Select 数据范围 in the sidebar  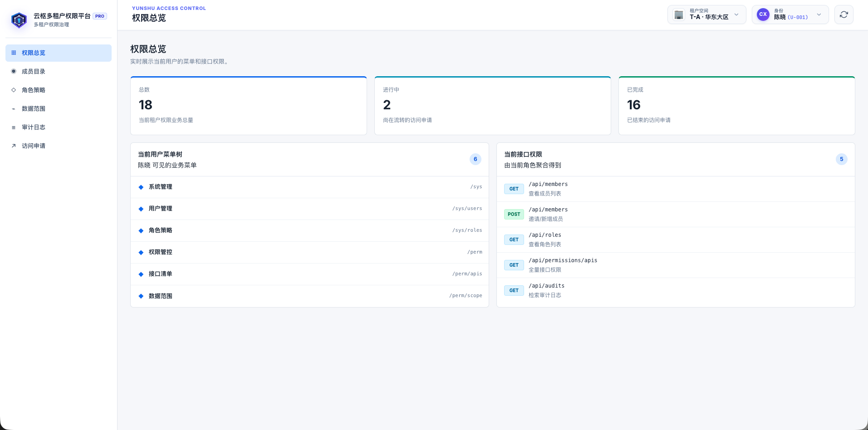pyautogui.click(x=59, y=108)
